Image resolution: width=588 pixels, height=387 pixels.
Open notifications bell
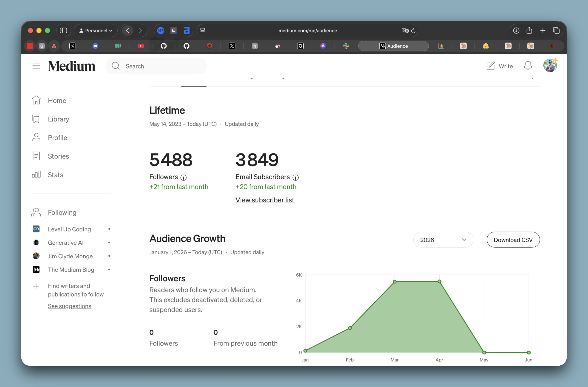pos(528,66)
